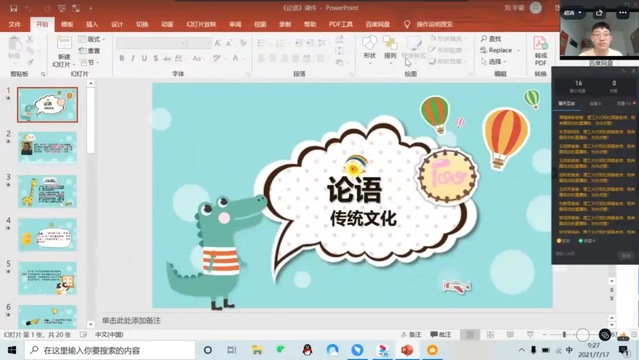Open the QQ penguin taskbar icon

(308, 350)
